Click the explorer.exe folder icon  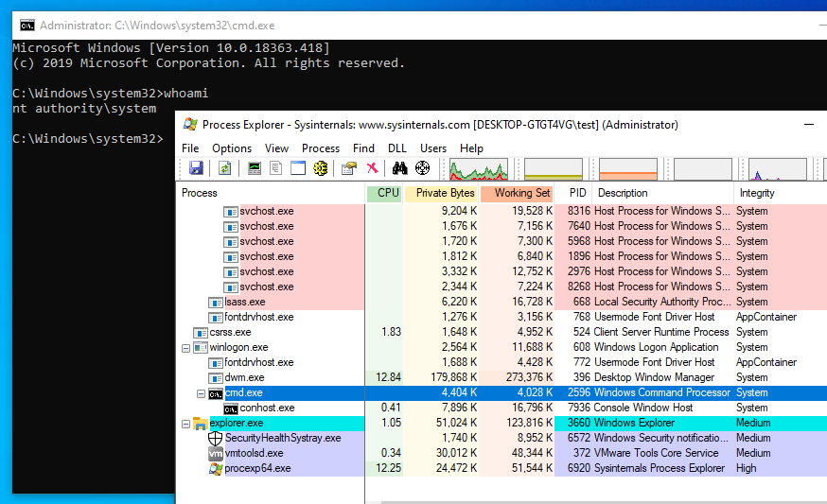pyautogui.click(x=200, y=424)
